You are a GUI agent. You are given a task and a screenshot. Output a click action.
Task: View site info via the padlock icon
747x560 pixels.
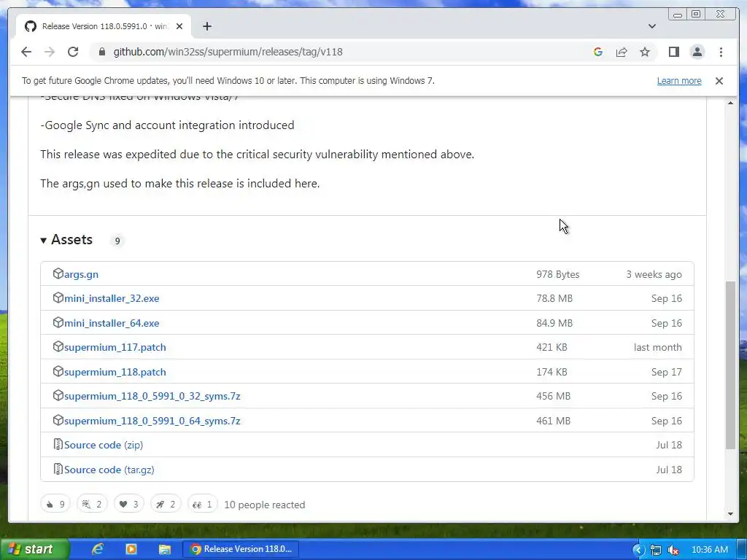point(102,52)
